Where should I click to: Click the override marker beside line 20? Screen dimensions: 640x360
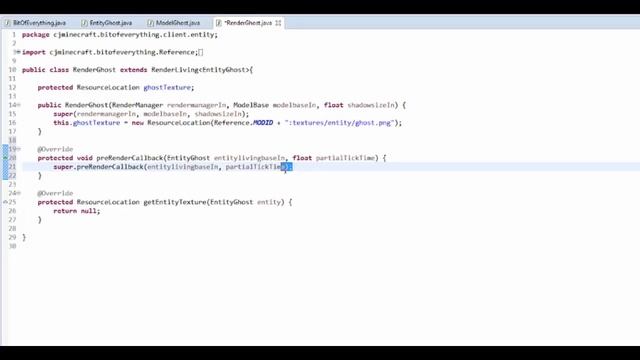pyautogui.click(x=5, y=158)
